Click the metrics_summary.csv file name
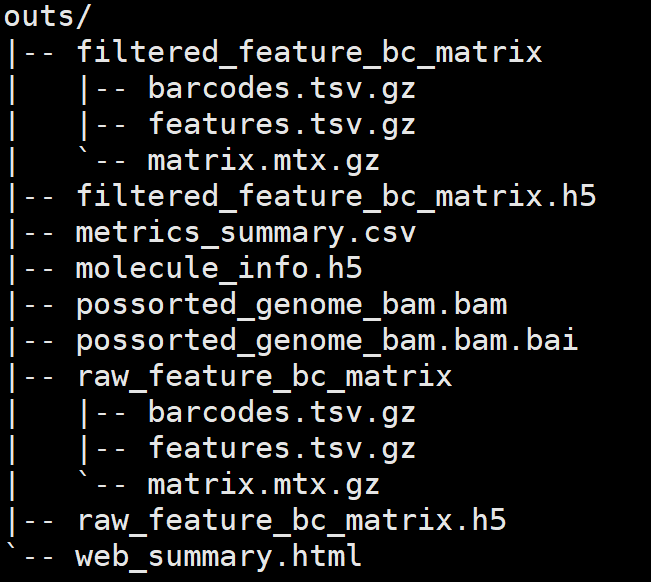Image resolution: width=651 pixels, height=582 pixels. click(245, 232)
